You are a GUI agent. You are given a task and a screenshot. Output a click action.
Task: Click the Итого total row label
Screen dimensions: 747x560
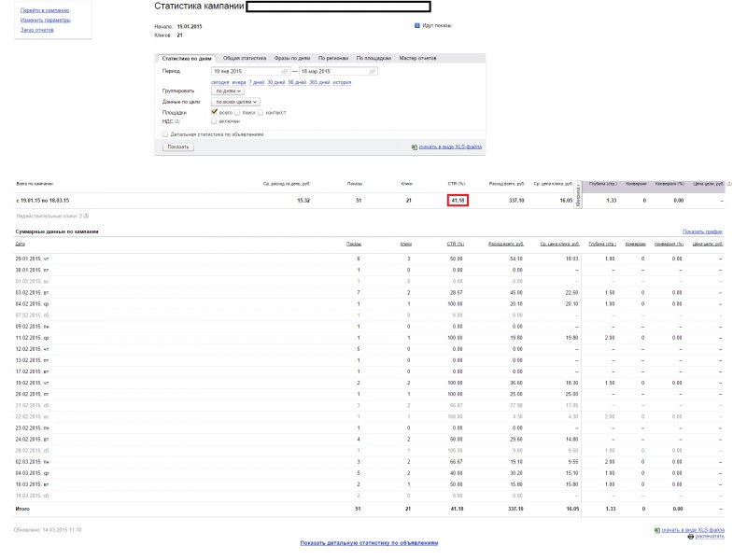tap(22, 509)
